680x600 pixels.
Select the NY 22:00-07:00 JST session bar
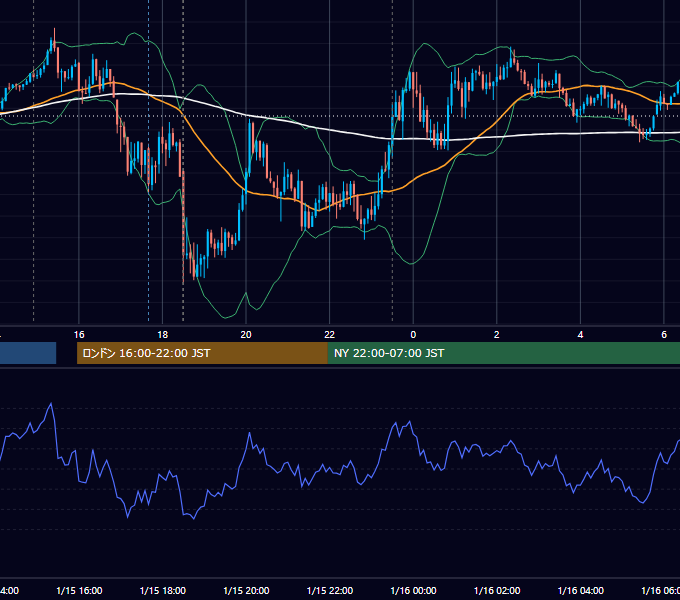coord(503,353)
